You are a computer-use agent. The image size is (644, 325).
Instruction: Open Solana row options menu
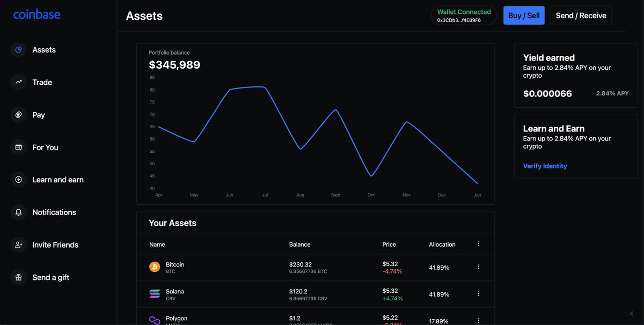479,293
